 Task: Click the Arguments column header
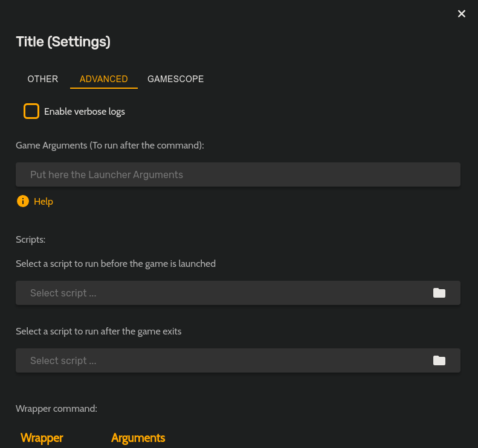tap(138, 438)
